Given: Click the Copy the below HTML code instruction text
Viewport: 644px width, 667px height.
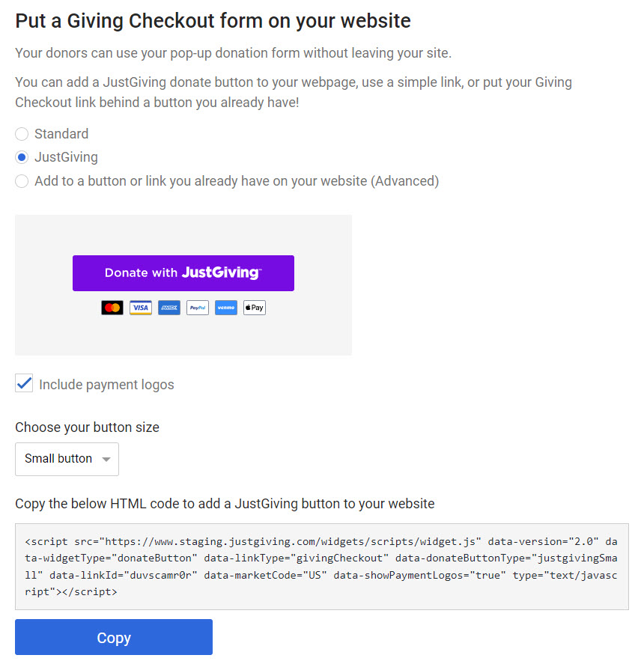Looking at the screenshot, I should (225, 503).
